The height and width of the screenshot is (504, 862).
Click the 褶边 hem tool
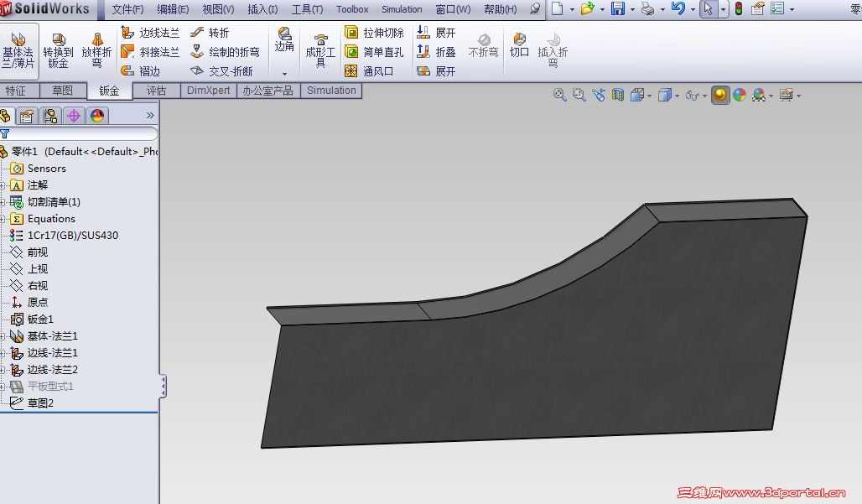(x=141, y=71)
